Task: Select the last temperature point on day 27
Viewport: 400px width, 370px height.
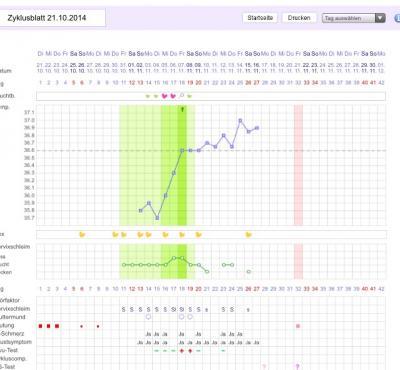Action: pos(257,128)
